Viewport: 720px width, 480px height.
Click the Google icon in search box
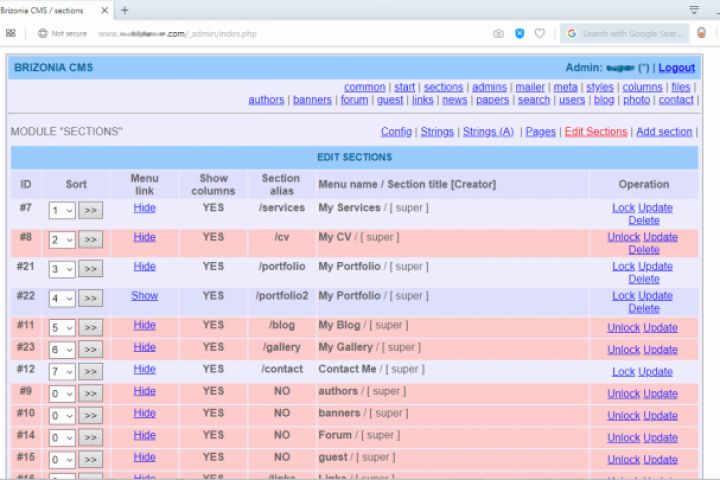[572, 34]
